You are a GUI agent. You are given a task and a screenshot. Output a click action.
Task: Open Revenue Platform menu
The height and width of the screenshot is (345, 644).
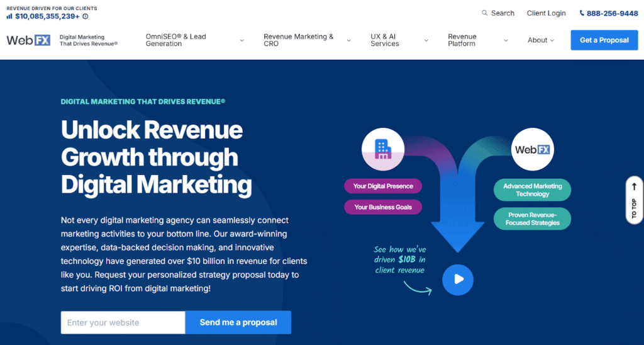(462, 40)
